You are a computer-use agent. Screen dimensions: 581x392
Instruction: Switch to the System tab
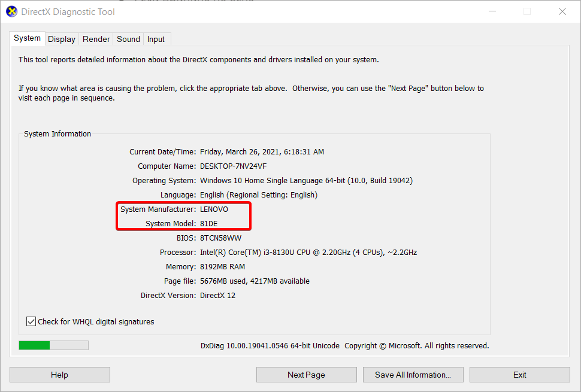point(27,38)
